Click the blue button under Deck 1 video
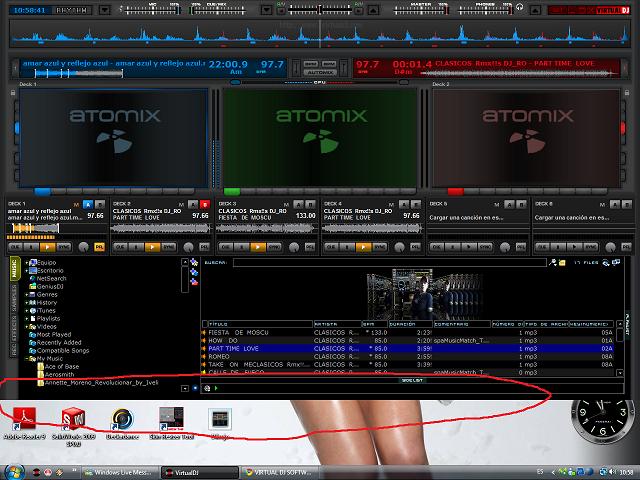 click(42, 191)
